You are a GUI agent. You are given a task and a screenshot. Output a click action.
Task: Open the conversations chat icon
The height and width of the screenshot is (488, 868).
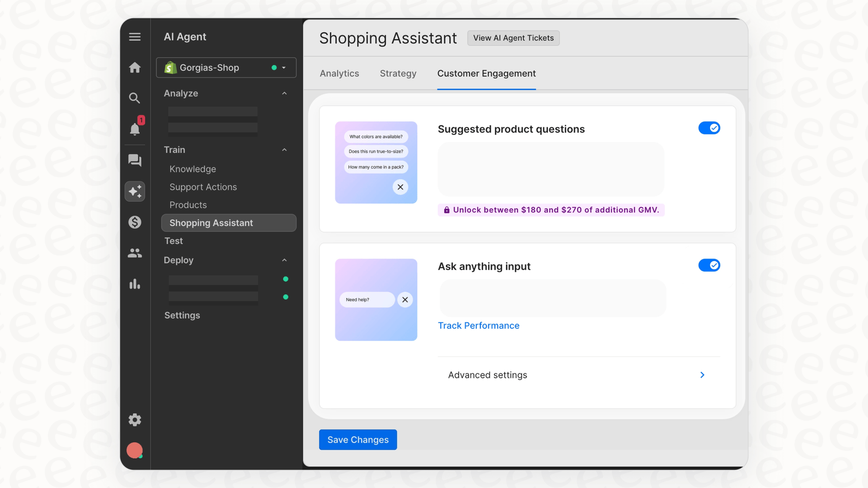point(135,160)
